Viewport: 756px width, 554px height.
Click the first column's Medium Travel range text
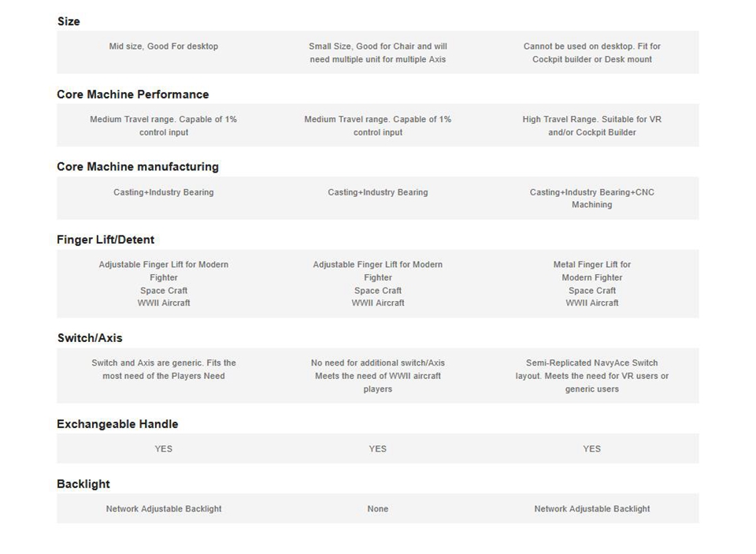164,126
